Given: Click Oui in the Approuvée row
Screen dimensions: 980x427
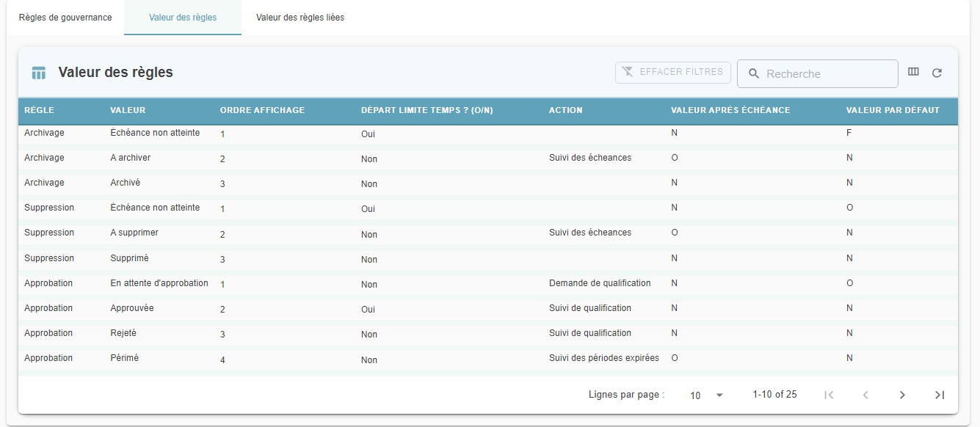Looking at the screenshot, I should coord(368,310).
